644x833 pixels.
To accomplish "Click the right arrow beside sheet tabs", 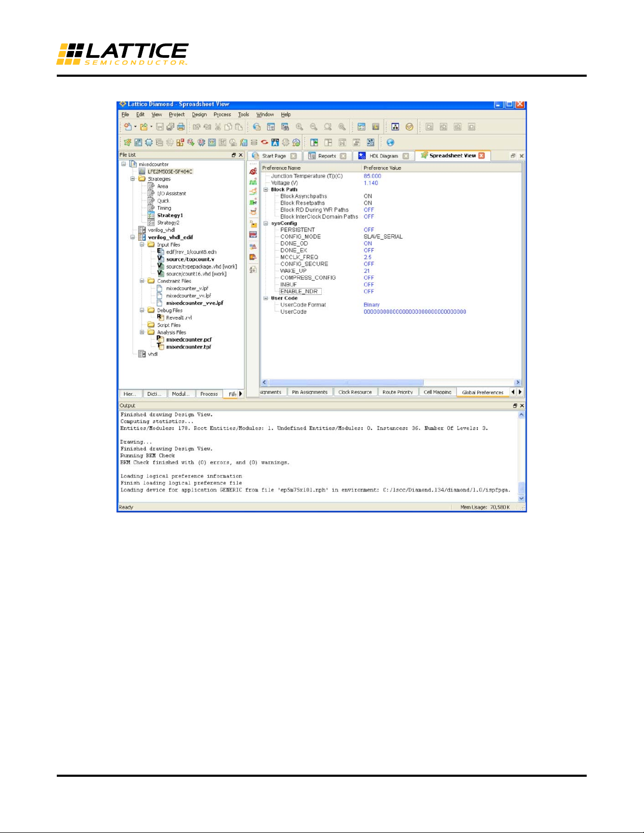I will pyautogui.click(x=520, y=392).
